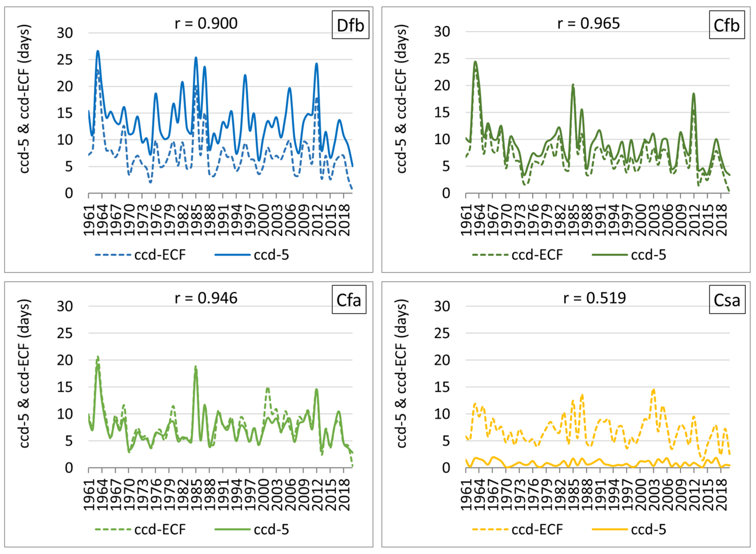The image size is (756, 554).
Task: Click the Cfb climate label box
Action: [727, 25]
